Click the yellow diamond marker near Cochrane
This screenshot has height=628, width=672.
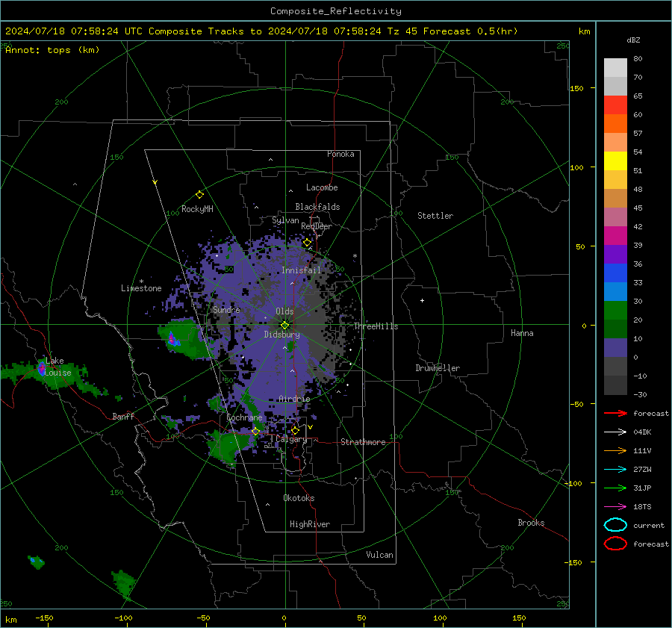point(255,432)
